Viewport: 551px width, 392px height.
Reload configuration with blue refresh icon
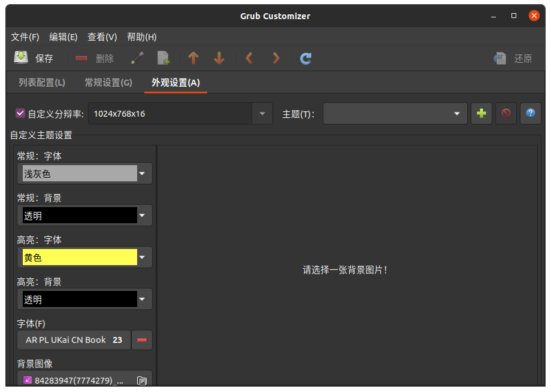[305, 58]
